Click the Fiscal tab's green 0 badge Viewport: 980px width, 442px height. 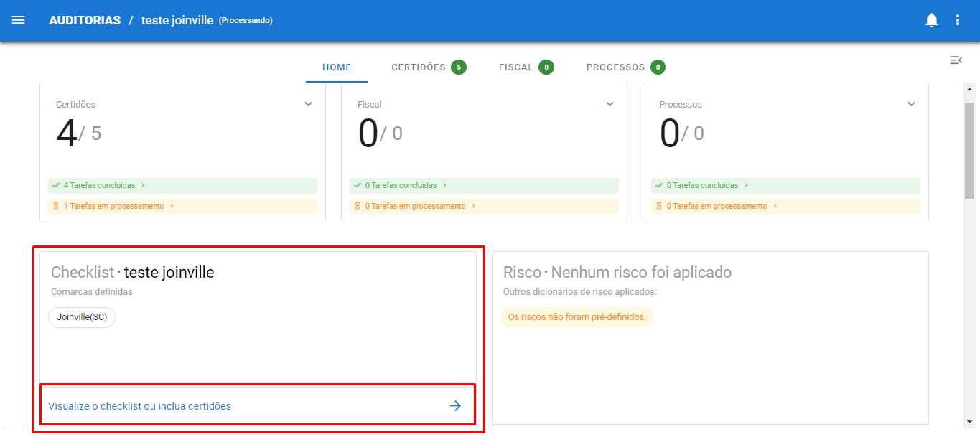[546, 67]
